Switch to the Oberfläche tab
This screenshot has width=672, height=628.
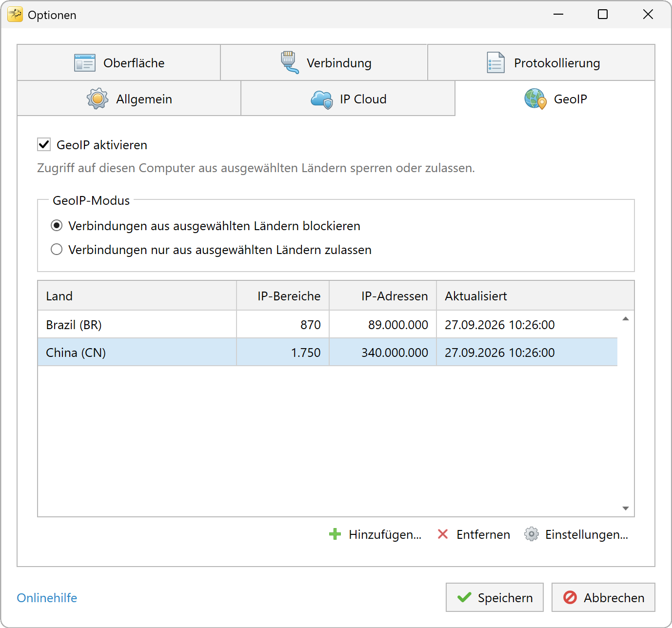119,63
